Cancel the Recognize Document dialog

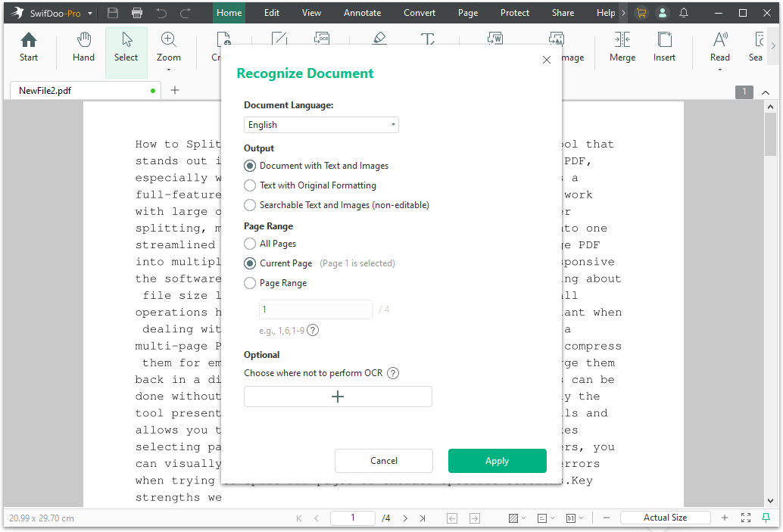tap(384, 460)
